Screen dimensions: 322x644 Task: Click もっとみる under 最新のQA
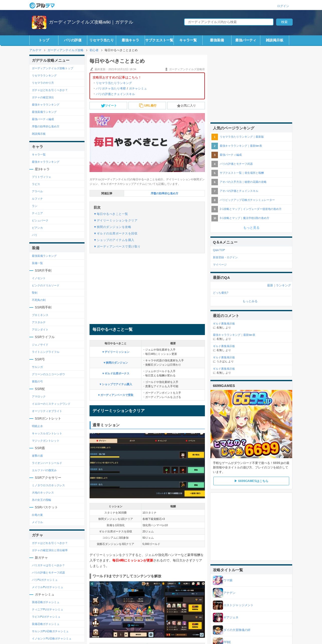(x=250, y=301)
